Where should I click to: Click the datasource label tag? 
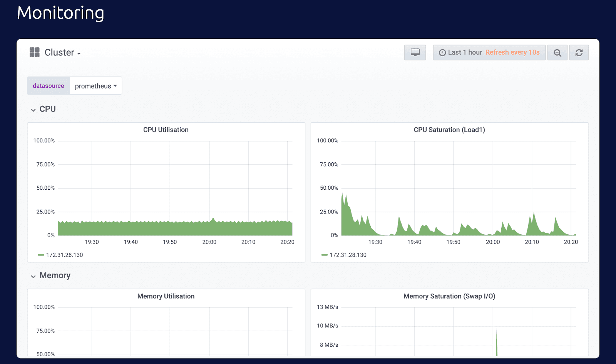tap(48, 86)
